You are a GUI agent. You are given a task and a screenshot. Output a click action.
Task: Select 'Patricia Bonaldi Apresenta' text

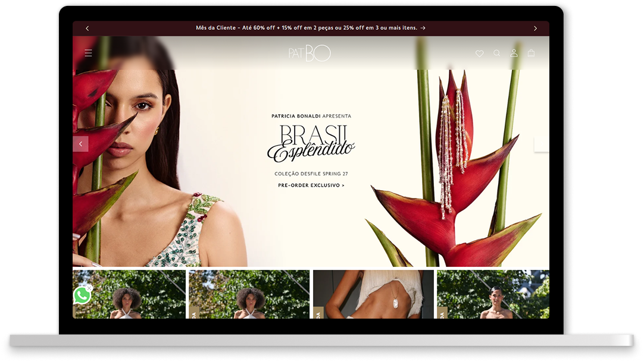(x=311, y=116)
